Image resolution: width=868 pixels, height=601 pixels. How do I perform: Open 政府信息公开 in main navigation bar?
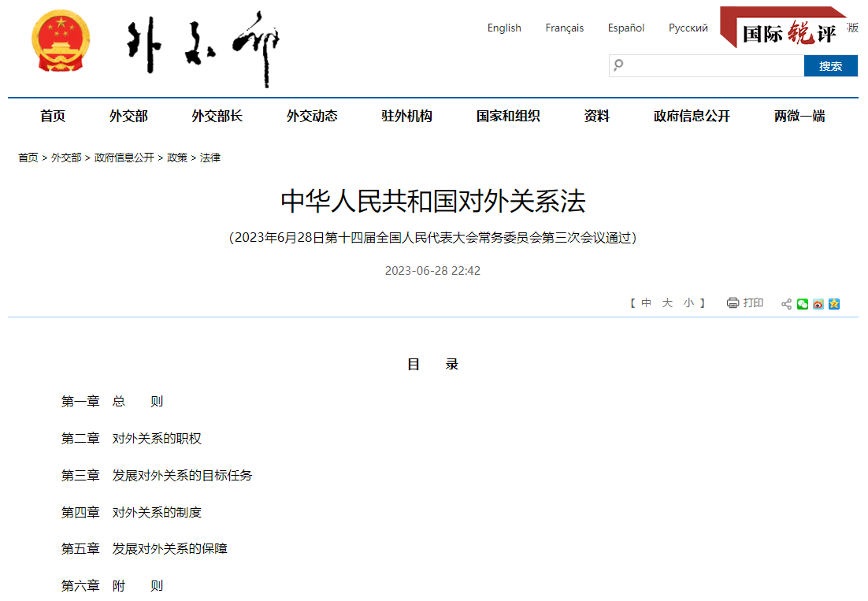coord(692,117)
